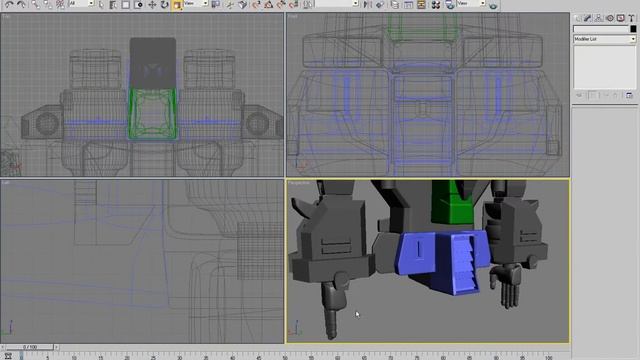Image resolution: width=640 pixels, height=360 pixels.
Task: Click inside the empty modifier stack list
Action: tap(604, 67)
